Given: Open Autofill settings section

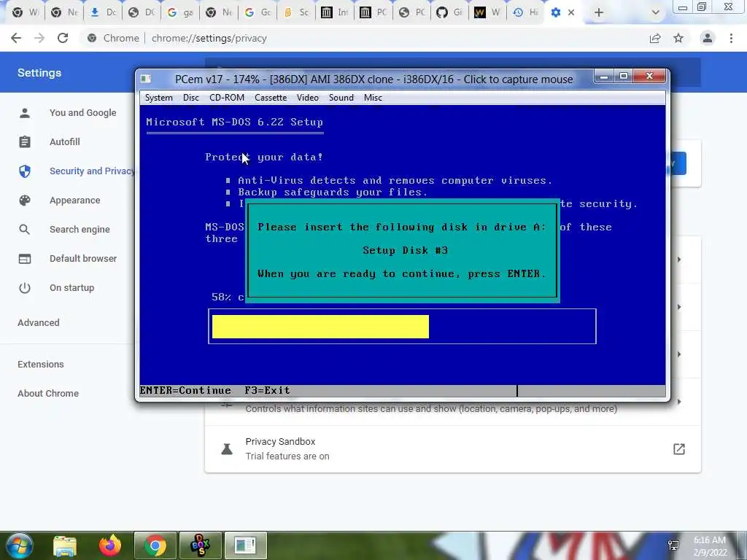Looking at the screenshot, I should 65,142.
